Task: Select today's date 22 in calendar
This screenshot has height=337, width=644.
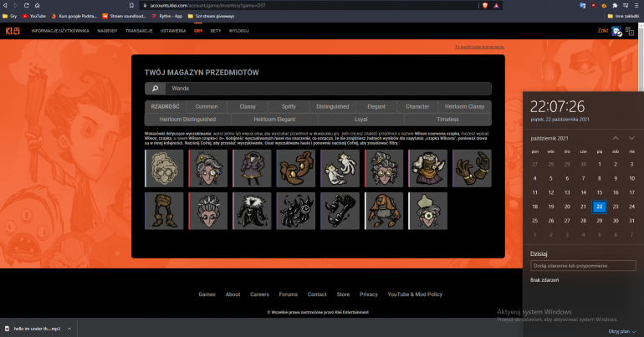Action: tap(599, 207)
